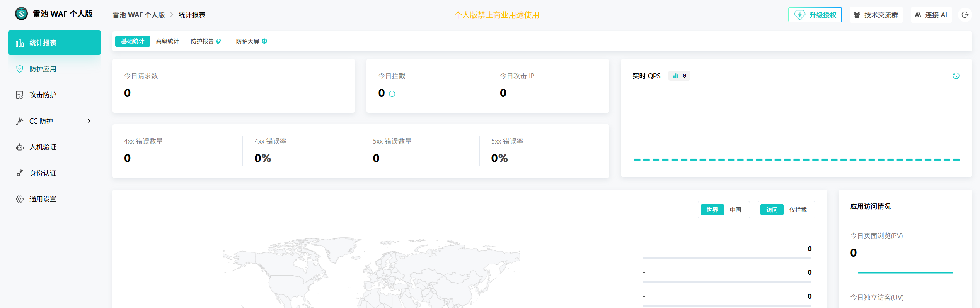Switch map data to 仅拦截
The width and height of the screenshot is (980, 308).
(x=798, y=210)
